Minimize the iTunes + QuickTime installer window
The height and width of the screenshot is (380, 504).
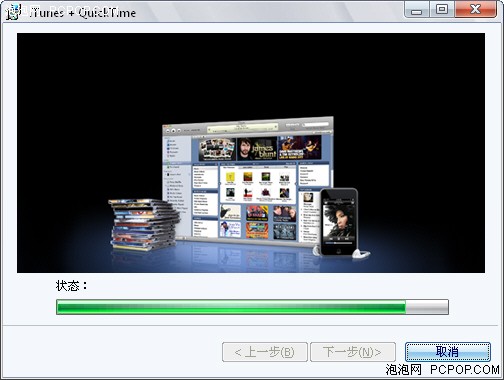point(416,9)
